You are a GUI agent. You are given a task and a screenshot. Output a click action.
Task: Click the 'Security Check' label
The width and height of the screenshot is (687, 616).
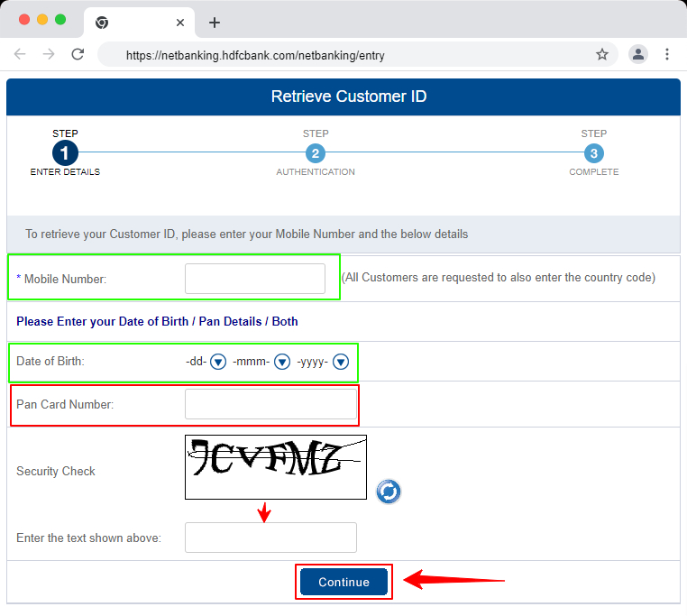56,471
